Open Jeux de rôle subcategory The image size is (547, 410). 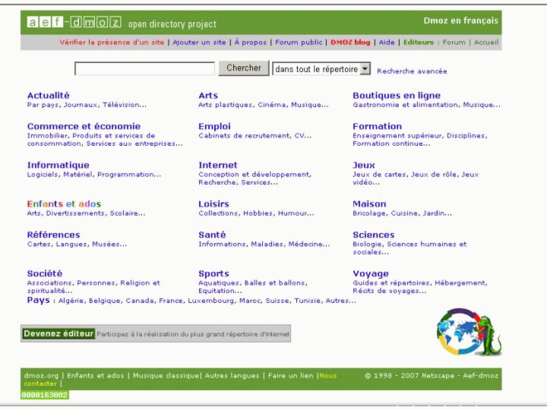[x=433, y=174]
